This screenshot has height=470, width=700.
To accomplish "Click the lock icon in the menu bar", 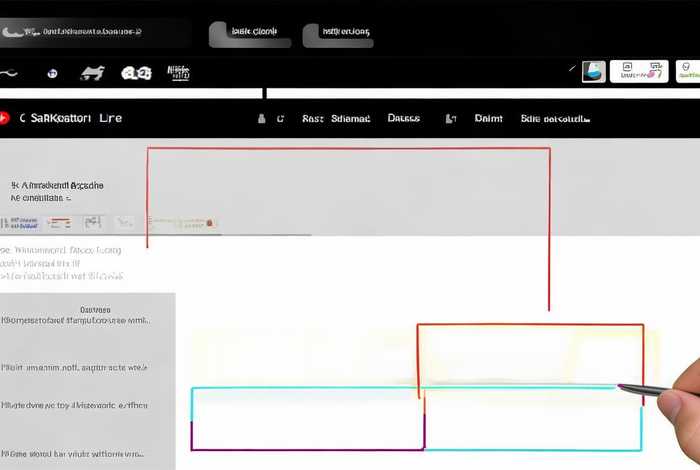I will [x=262, y=119].
